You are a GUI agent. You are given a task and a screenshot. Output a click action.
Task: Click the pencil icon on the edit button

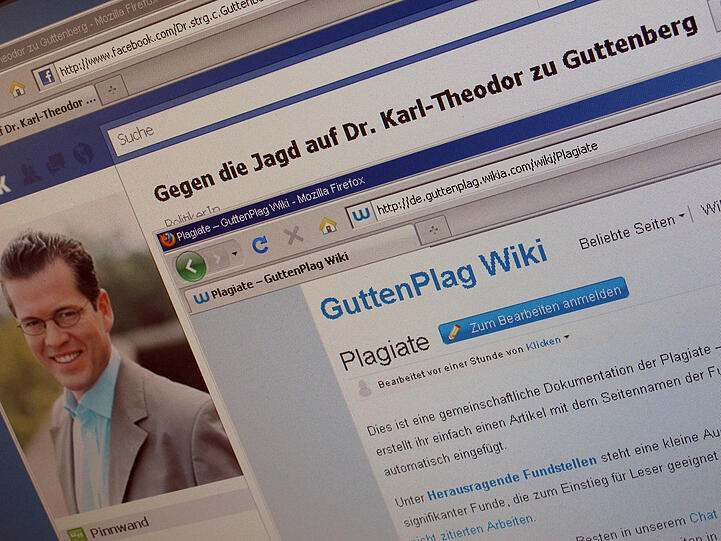454,331
